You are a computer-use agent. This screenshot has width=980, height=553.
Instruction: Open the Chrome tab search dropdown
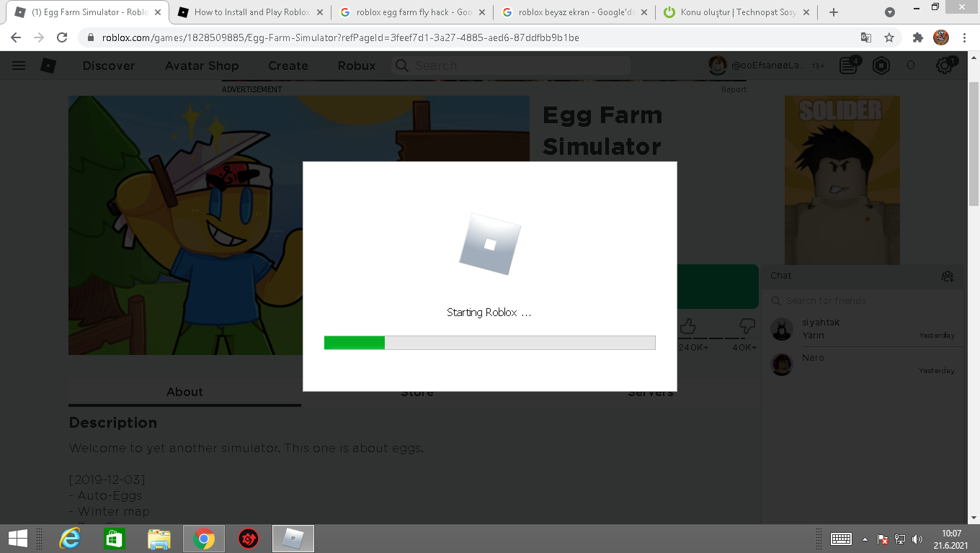(890, 12)
